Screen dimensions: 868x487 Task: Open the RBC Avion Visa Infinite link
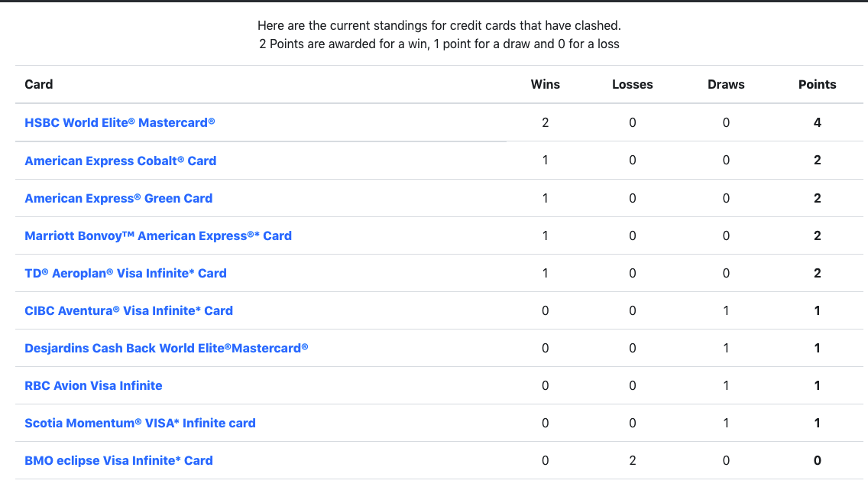93,385
